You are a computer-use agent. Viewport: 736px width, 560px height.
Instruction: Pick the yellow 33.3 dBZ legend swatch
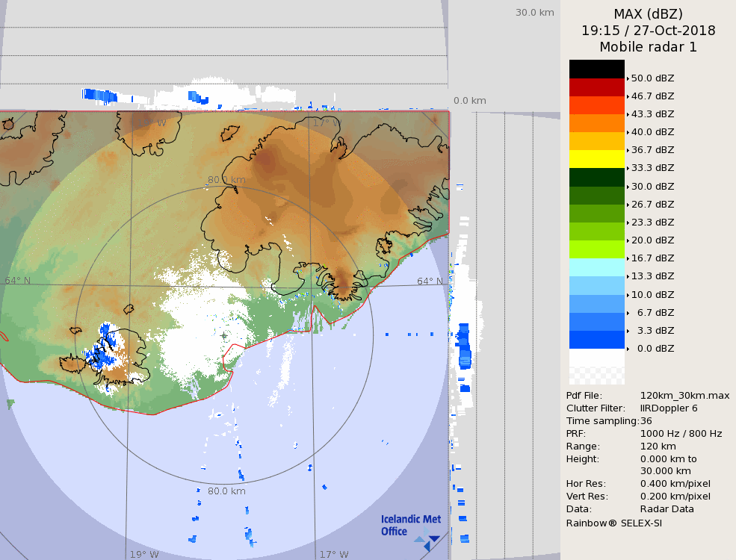coord(596,159)
